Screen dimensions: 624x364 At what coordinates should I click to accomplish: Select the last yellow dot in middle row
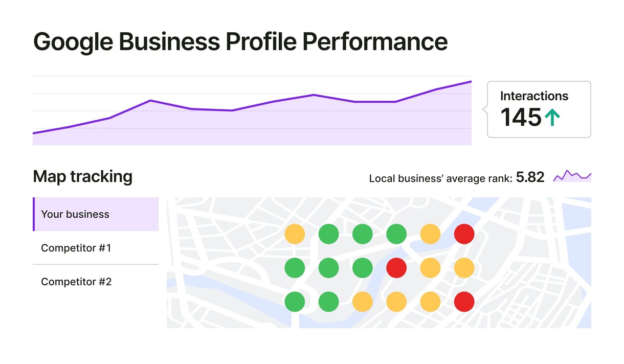coord(464,268)
